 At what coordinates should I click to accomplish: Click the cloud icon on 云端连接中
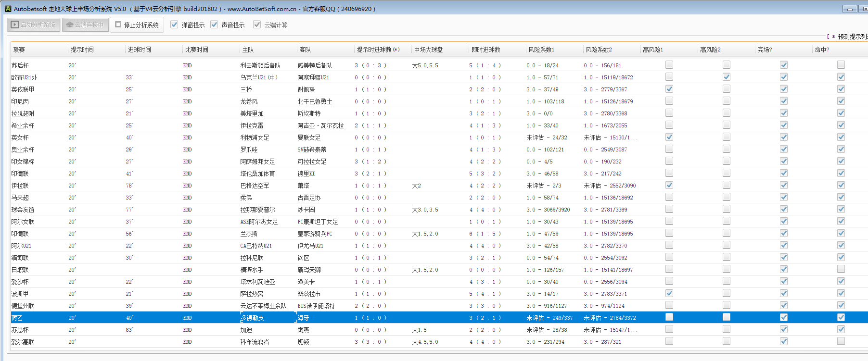70,25
